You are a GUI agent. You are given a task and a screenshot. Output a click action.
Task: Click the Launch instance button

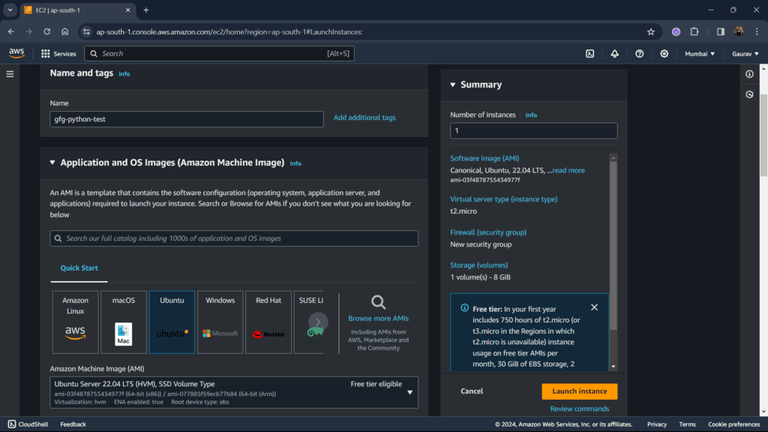[579, 391]
